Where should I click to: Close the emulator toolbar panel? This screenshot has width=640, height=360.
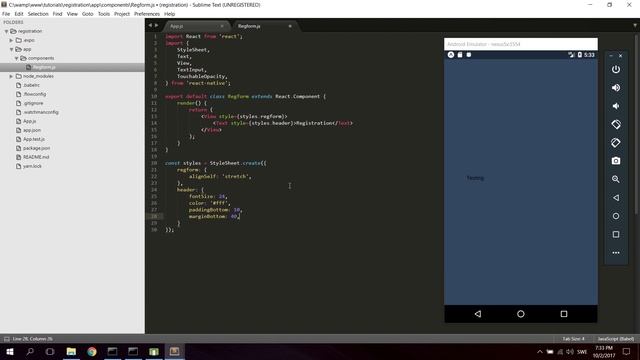[x=621, y=56]
